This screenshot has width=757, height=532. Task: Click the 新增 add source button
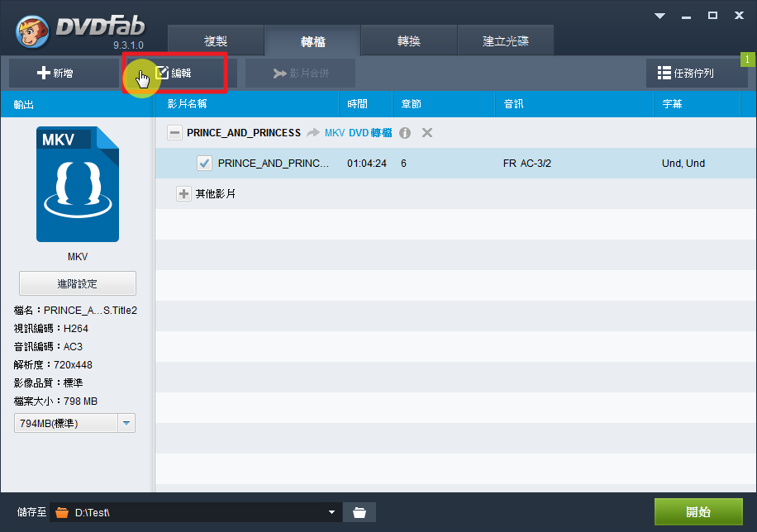(x=55, y=73)
